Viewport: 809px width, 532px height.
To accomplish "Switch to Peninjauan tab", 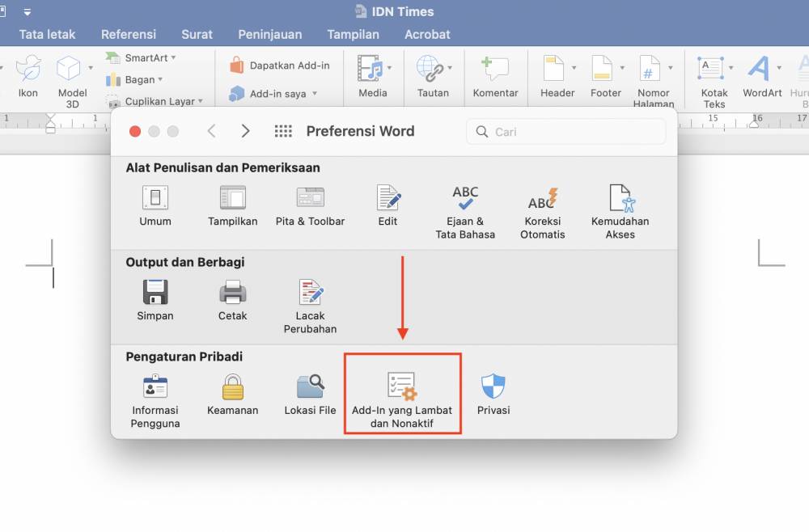I will pyautogui.click(x=270, y=35).
